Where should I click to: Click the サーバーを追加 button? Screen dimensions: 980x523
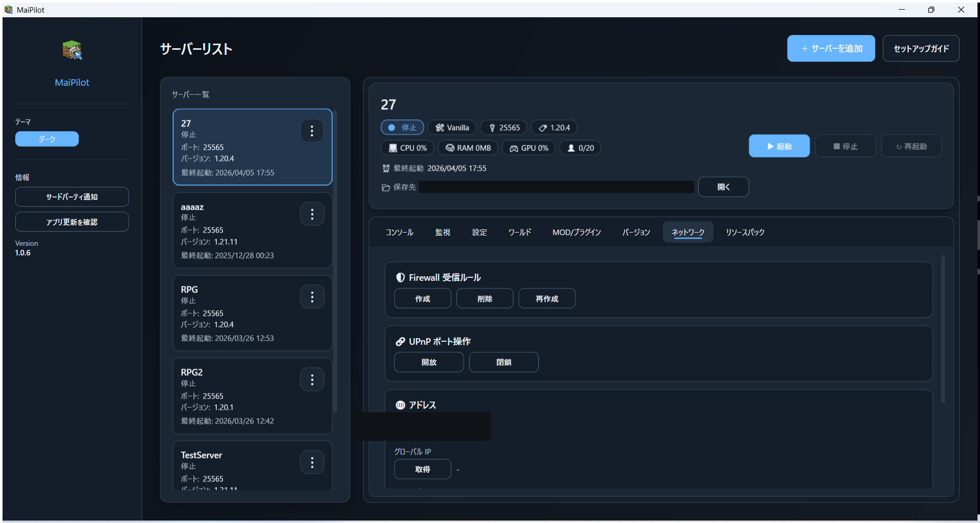coord(831,48)
